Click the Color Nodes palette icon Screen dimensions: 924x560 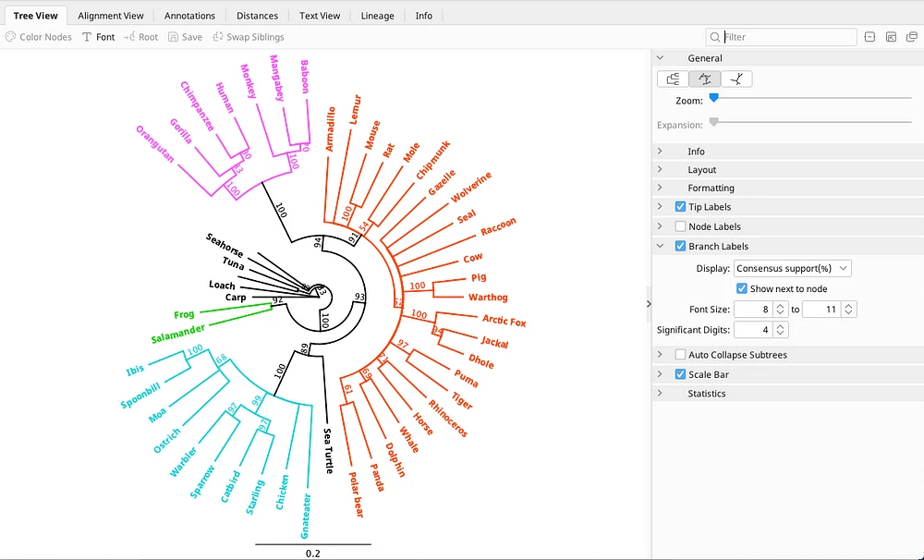(x=10, y=37)
